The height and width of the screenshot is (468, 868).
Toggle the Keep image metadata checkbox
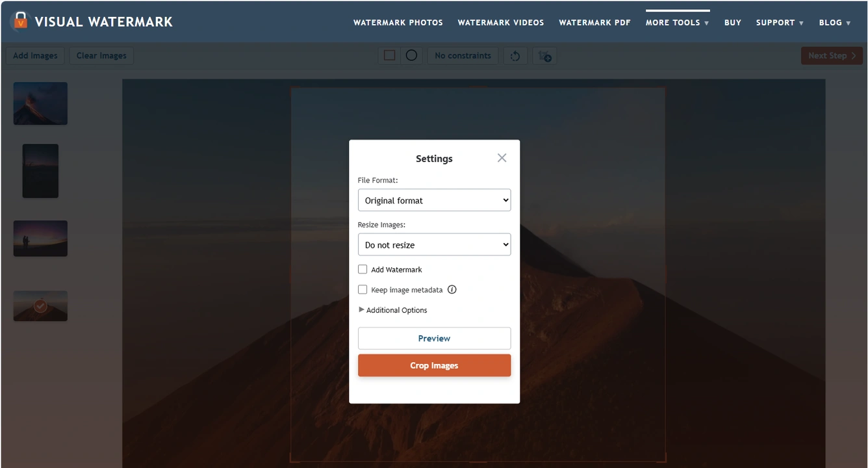(x=363, y=290)
